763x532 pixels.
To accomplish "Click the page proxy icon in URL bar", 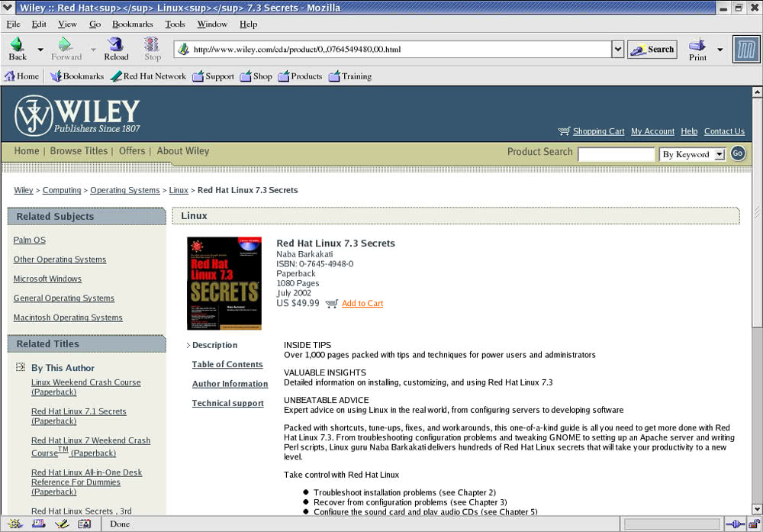I will pos(183,49).
